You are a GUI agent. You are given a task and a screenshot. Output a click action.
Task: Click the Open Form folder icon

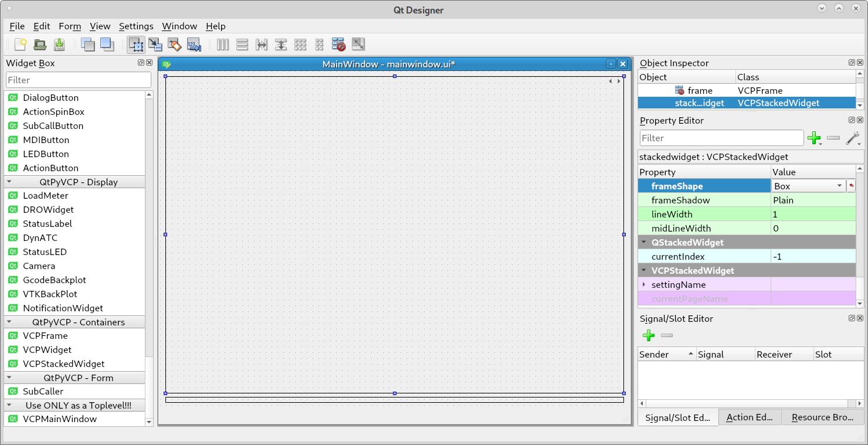point(40,44)
